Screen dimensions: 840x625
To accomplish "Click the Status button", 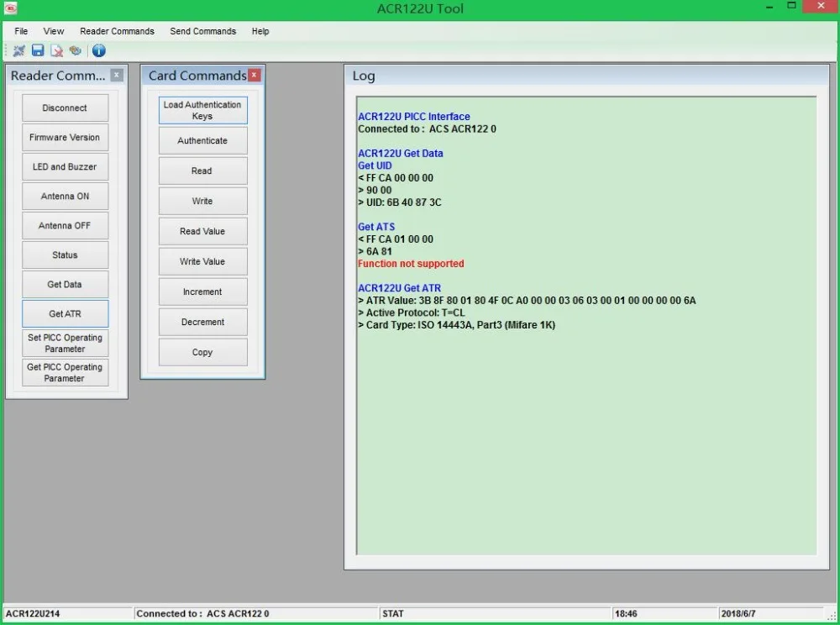I will (x=65, y=255).
